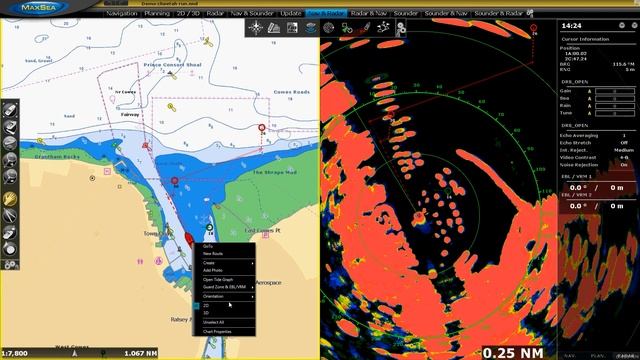Adjust the Rain slider

[x=615, y=106]
